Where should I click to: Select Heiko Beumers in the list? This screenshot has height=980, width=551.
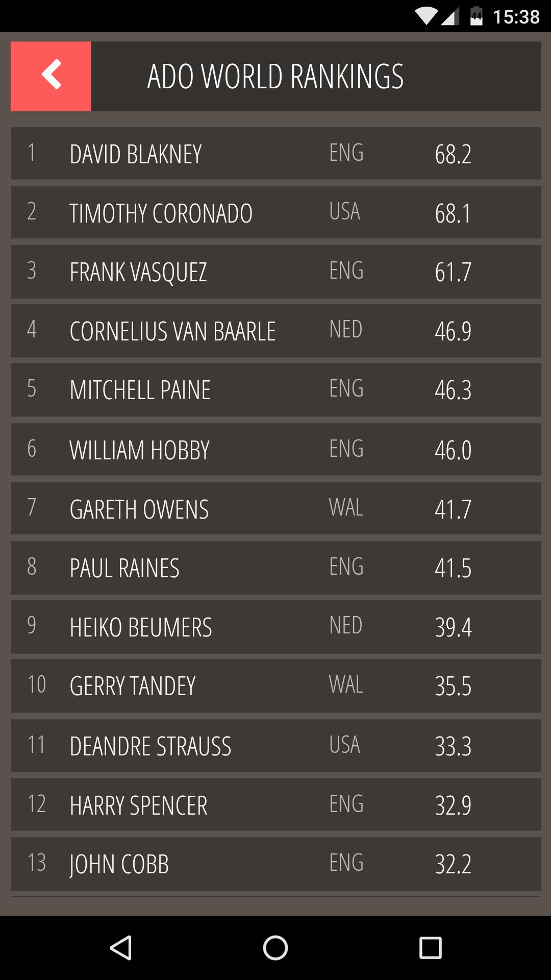tap(275, 627)
